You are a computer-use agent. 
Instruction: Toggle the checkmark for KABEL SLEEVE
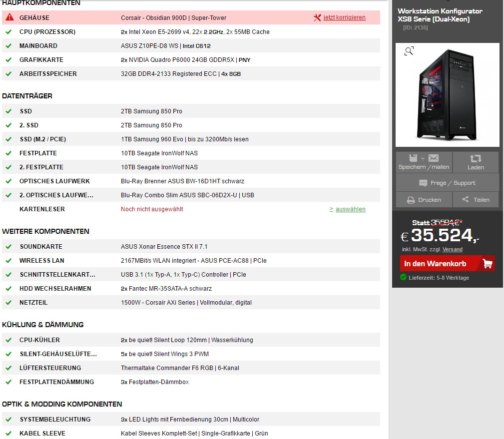(x=8, y=434)
